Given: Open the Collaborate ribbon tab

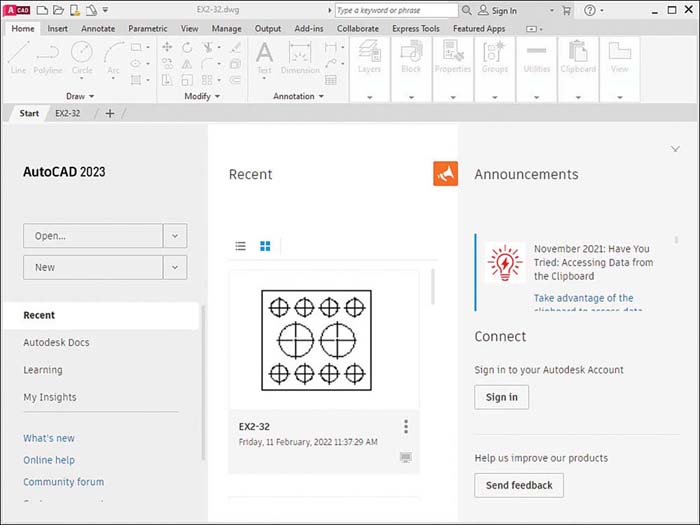Looking at the screenshot, I should (358, 29).
